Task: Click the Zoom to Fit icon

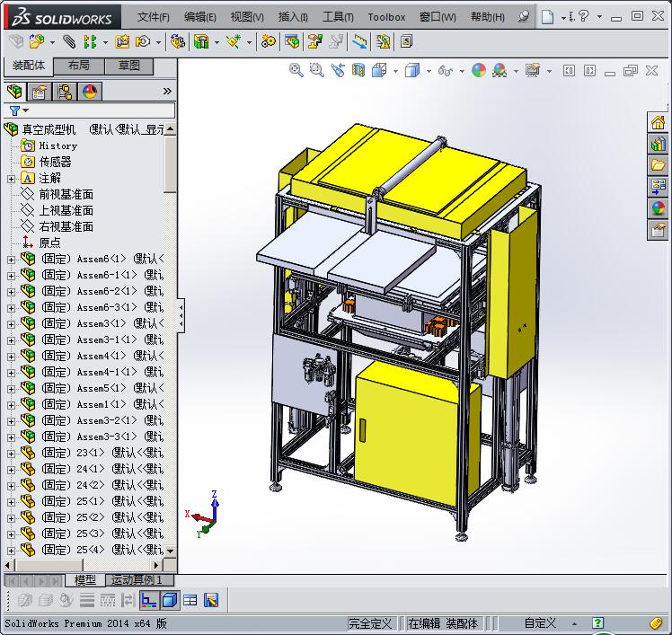Action: click(296, 70)
